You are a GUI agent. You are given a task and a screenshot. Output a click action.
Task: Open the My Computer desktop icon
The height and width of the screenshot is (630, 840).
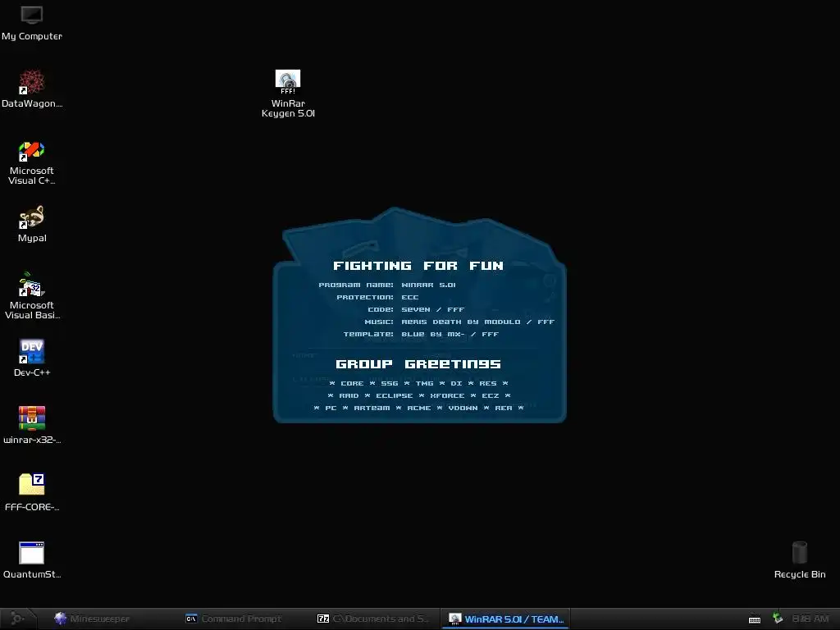(32, 24)
